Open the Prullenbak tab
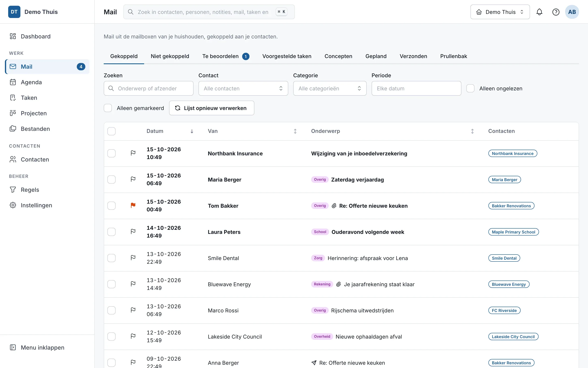 click(453, 56)
